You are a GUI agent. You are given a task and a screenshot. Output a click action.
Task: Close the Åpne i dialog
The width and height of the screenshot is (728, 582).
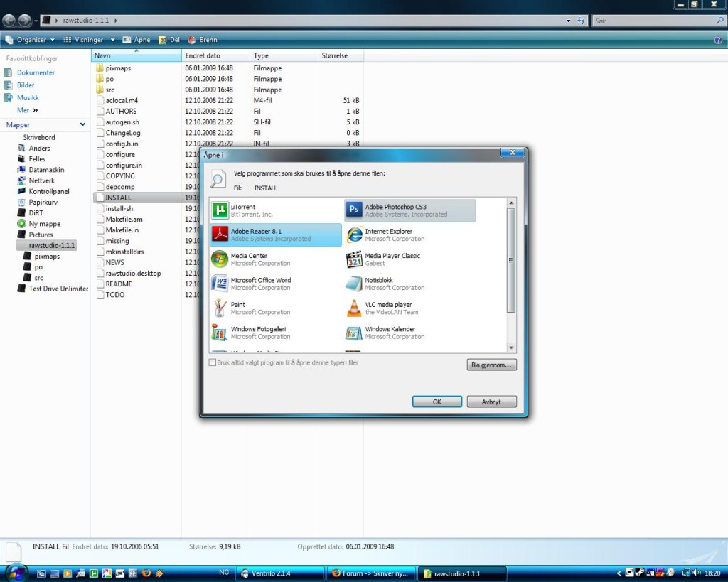point(512,152)
